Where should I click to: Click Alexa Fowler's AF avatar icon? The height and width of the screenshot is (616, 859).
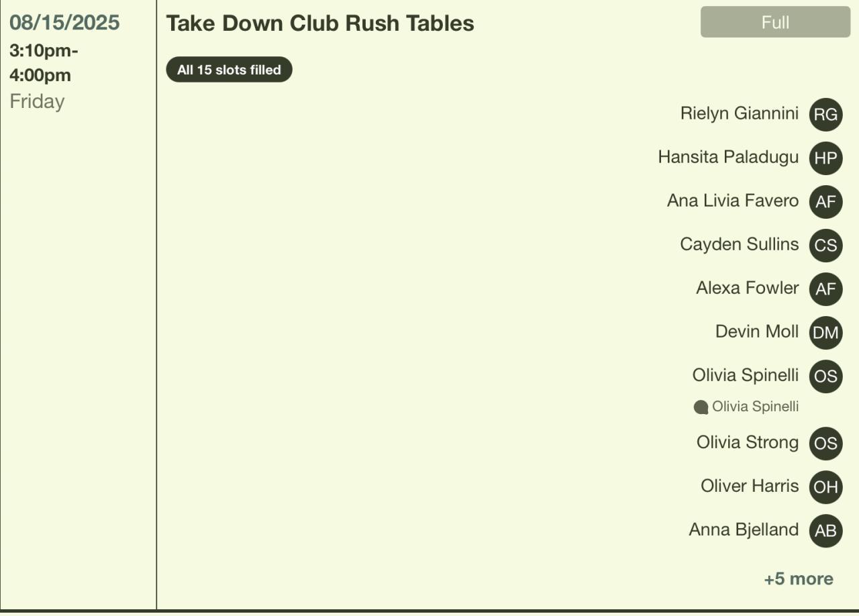(825, 289)
